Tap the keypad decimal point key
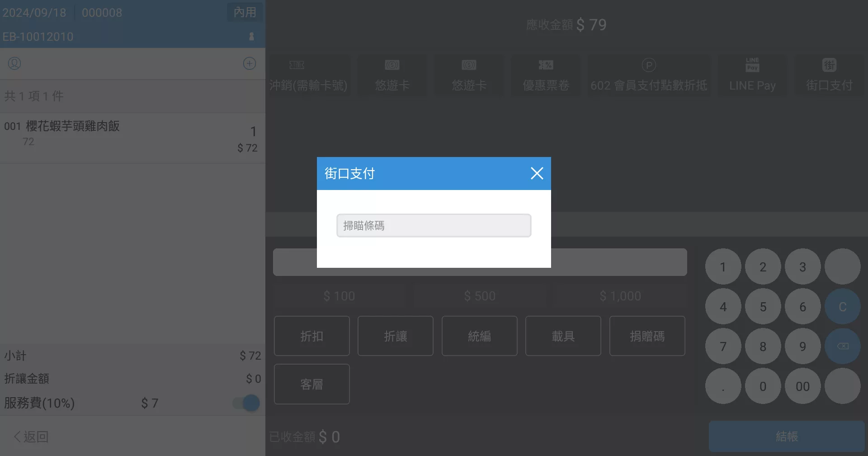The width and height of the screenshot is (868, 456). pyautogui.click(x=723, y=386)
